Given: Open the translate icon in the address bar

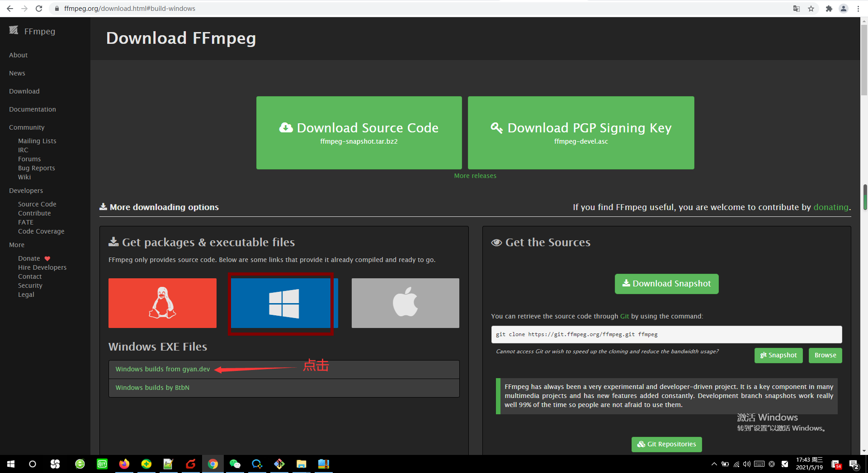Looking at the screenshot, I should pyautogui.click(x=796, y=8).
